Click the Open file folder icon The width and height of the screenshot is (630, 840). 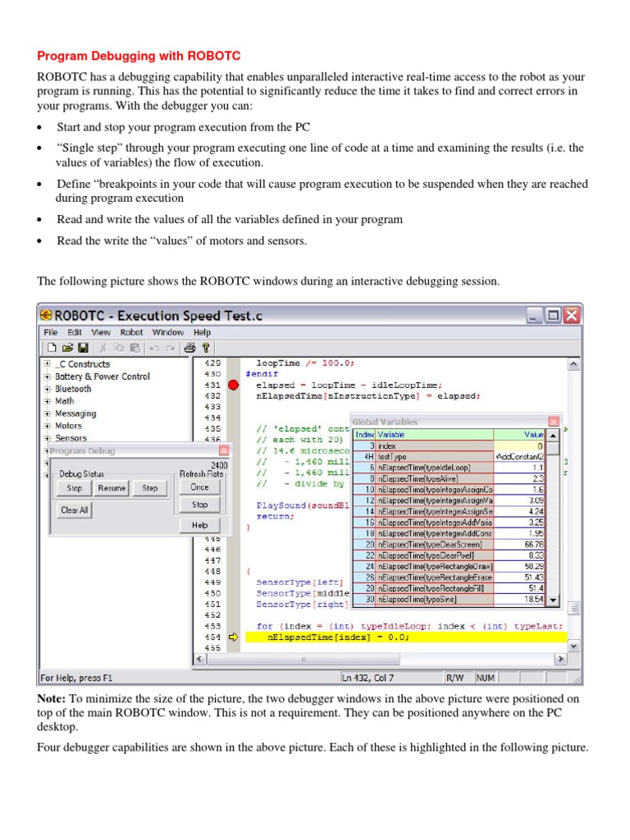coord(67,348)
